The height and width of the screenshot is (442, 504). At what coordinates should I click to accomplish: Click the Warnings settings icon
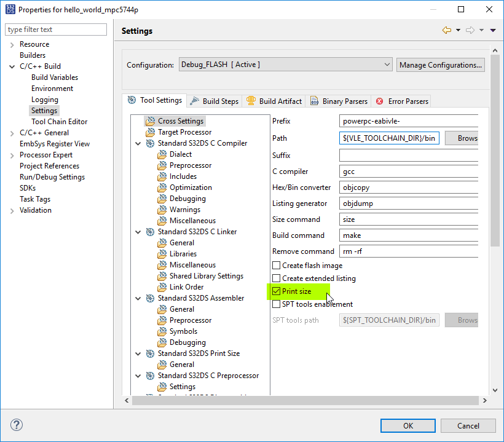coord(162,210)
